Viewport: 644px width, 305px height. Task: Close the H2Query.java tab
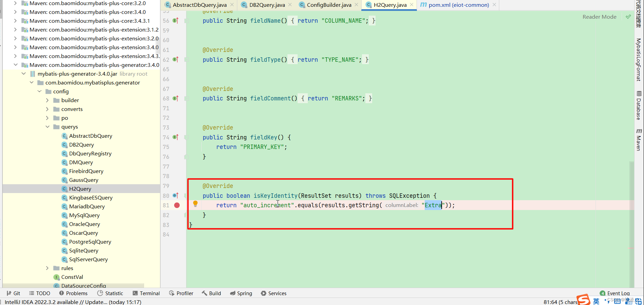(x=411, y=5)
